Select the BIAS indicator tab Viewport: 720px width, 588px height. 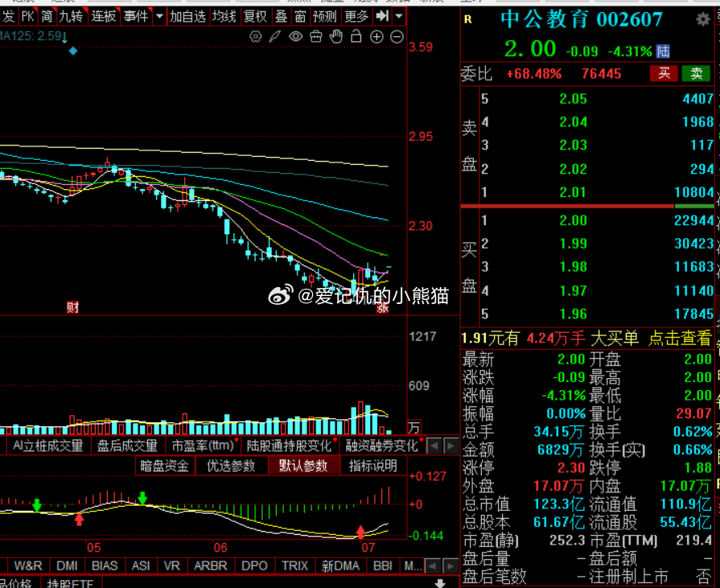pyautogui.click(x=105, y=565)
